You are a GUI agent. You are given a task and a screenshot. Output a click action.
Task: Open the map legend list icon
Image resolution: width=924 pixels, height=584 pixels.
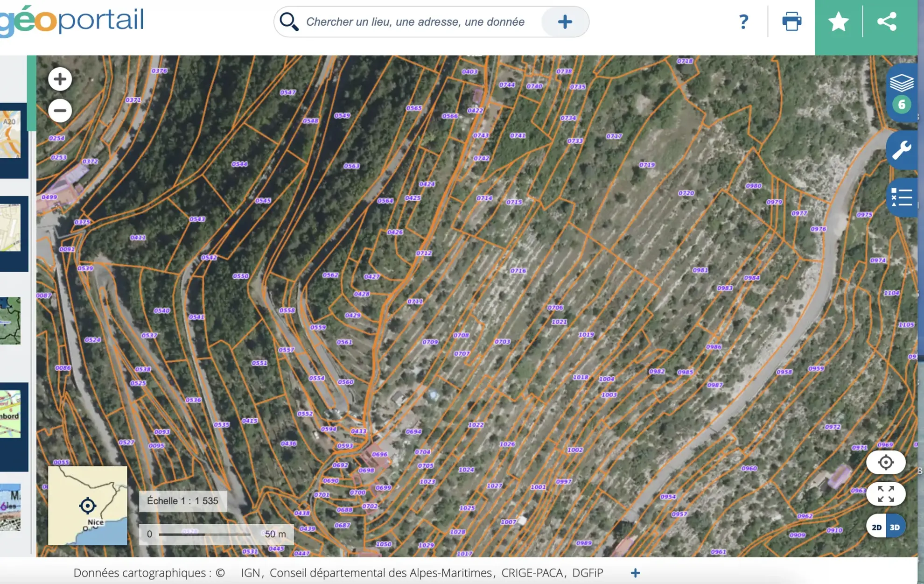pos(902,197)
